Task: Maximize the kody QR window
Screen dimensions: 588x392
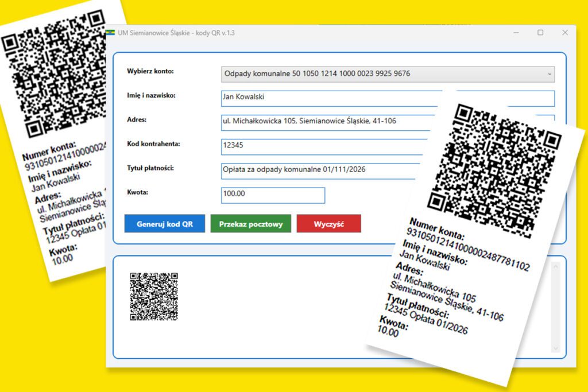Action: [540, 33]
